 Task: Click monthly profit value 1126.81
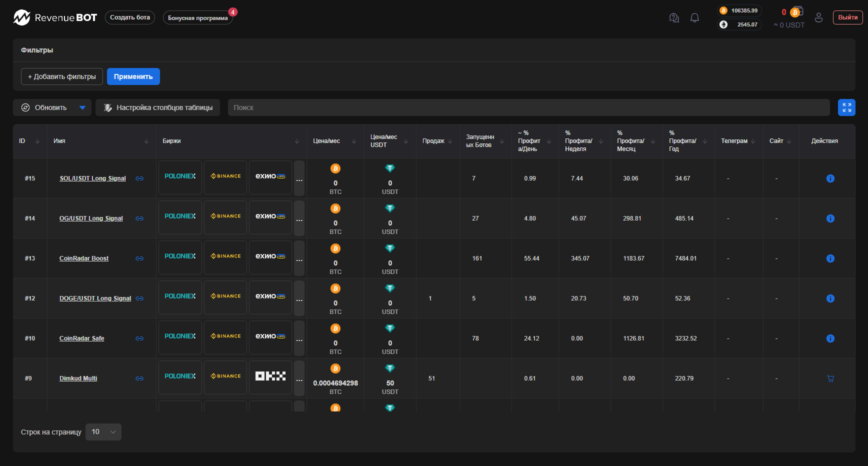click(x=633, y=338)
